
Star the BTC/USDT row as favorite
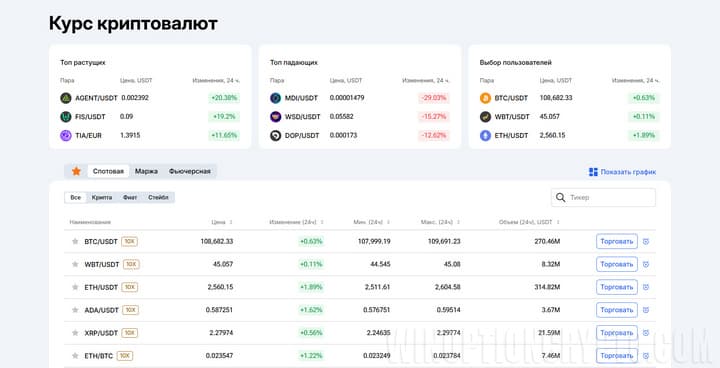pyautogui.click(x=75, y=241)
